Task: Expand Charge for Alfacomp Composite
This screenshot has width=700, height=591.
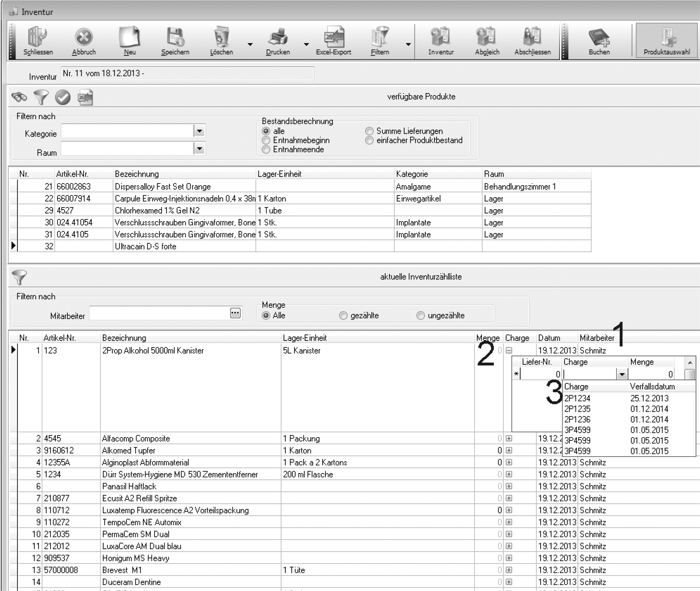Action: pos(509,438)
